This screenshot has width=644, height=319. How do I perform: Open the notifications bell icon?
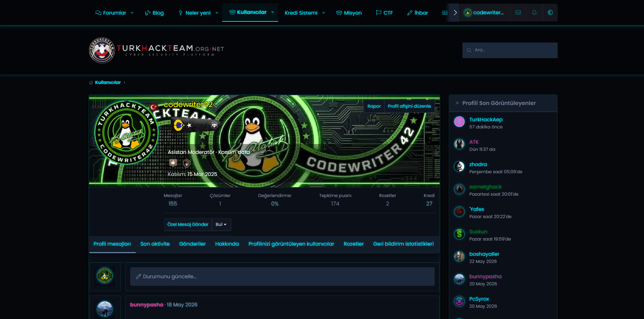tap(534, 13)
